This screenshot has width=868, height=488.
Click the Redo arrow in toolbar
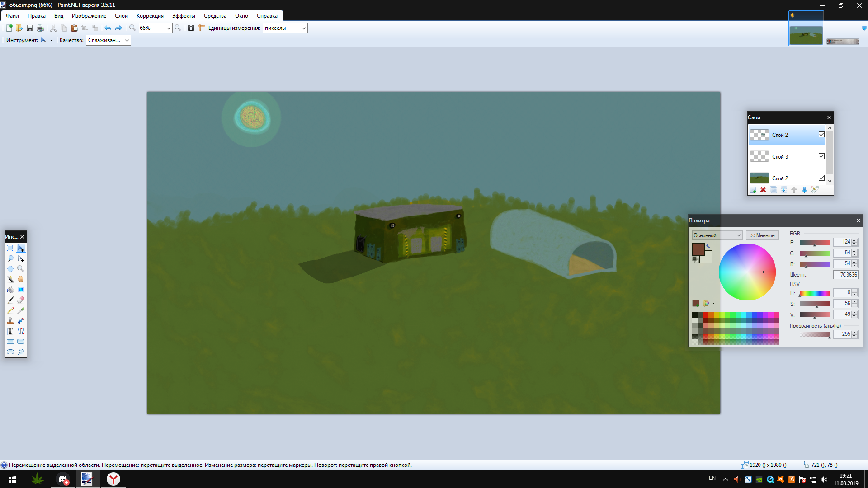pyautogui.click(x=118, y=28)
